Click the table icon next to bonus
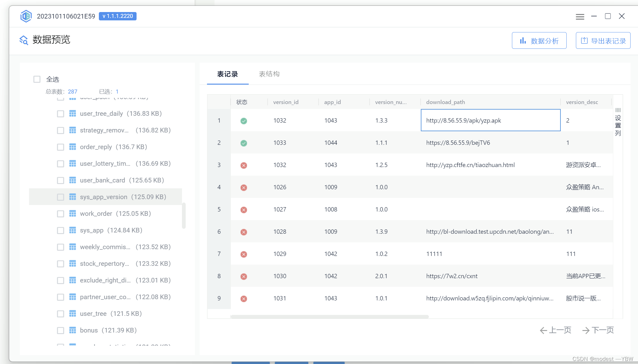Screen dimensions: 638x364 [73, 330]
